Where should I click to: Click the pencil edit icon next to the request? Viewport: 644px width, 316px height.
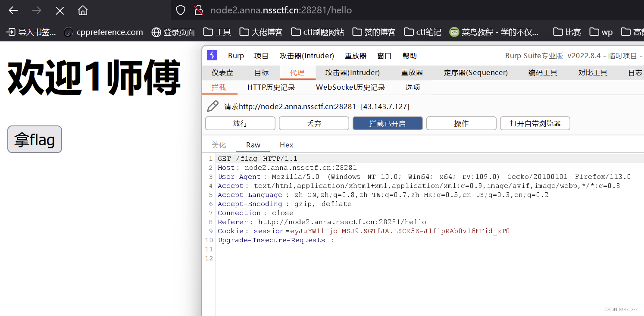coord(212,106)
